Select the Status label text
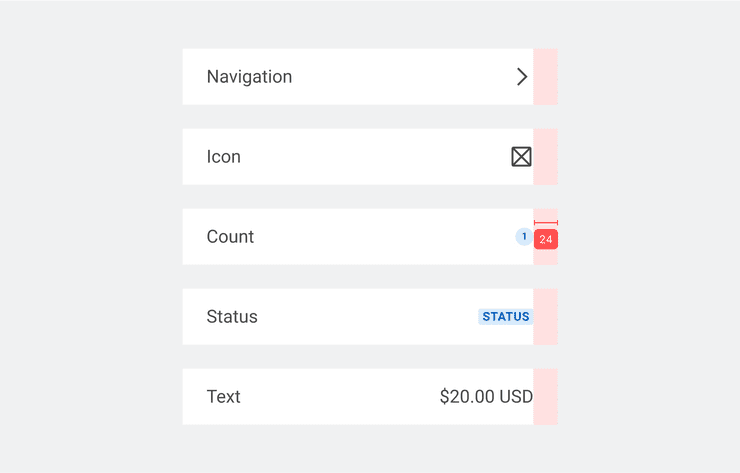 (x=232, y=317)
